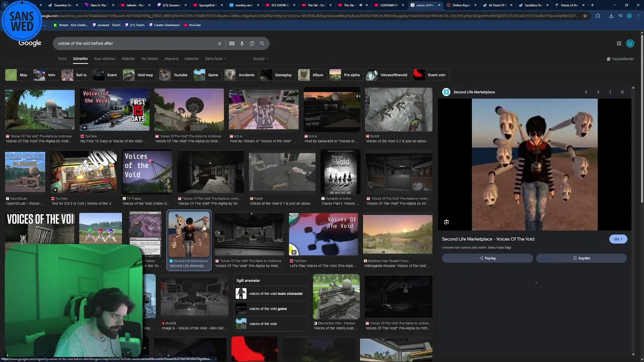Choose related search 'voices of the void main character'

271,294
